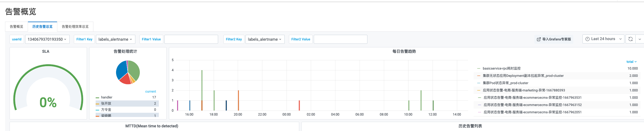Open the Filter1 Key labels_alertname dropdown

[115, 39]
